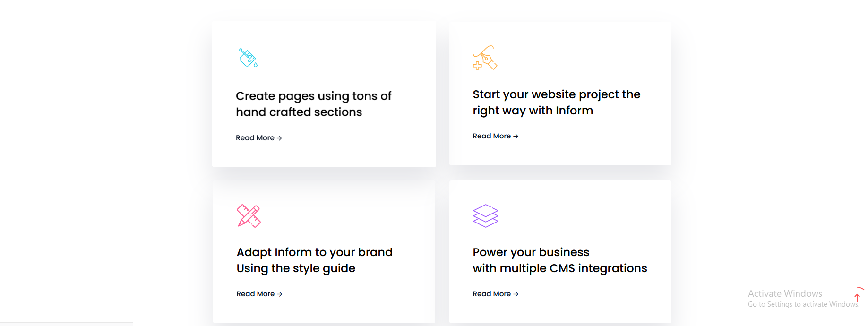Screen dimensions: 868x326
Task: Click the 'right way with Inform' text line
Action: [x=533, y=111]
